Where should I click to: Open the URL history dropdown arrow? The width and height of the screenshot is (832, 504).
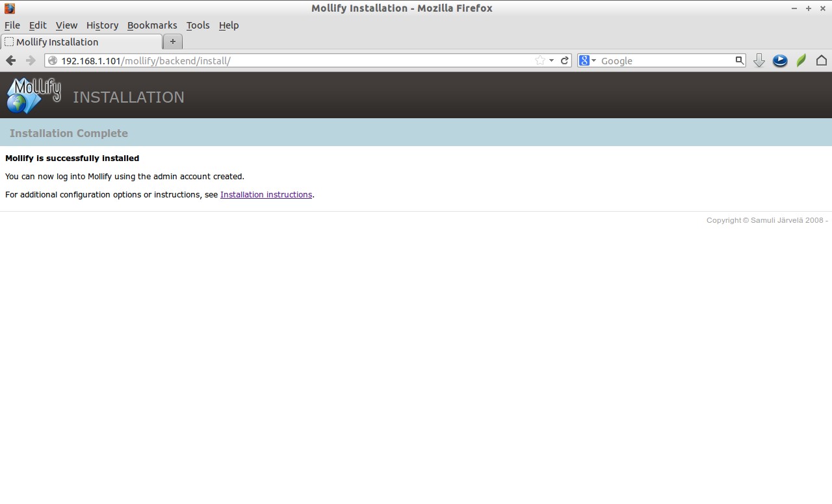pos(552,60)
